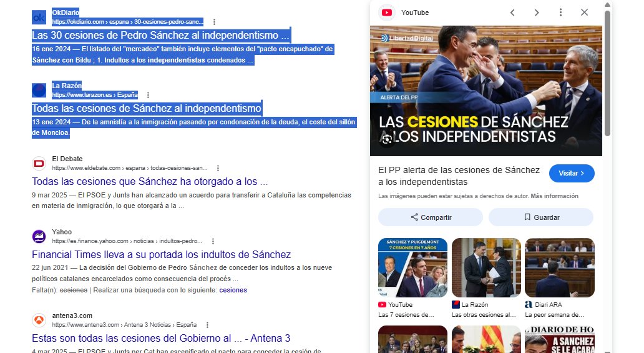Image resolution: width=644 pixels, height=353 pixels.
Task: Click YouTube icon under first related thumbnail
Action: 383,304
